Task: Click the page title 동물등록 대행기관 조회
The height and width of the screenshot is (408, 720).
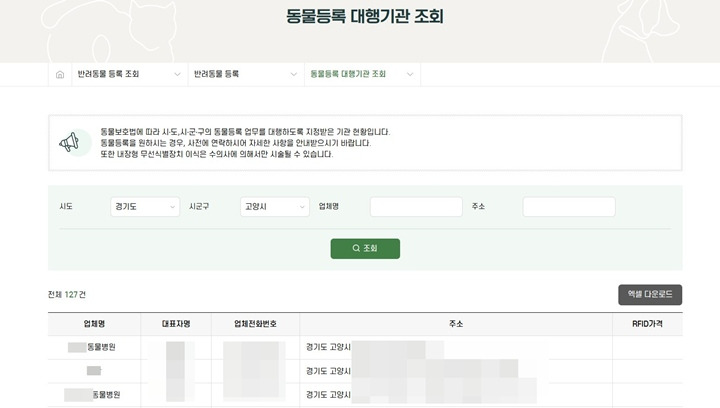Action: tap(365, 17)
